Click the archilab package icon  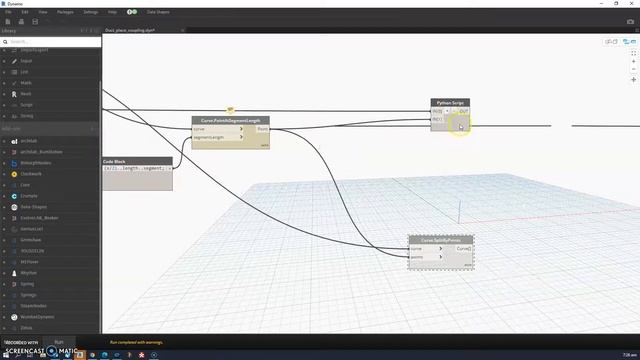[14, 141]
